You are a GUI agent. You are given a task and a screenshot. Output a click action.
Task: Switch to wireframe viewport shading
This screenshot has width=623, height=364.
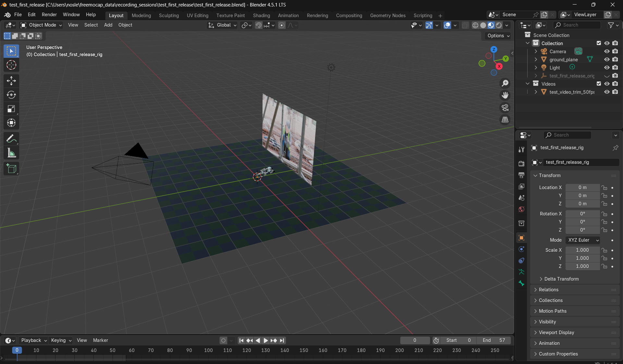point(475,25)
